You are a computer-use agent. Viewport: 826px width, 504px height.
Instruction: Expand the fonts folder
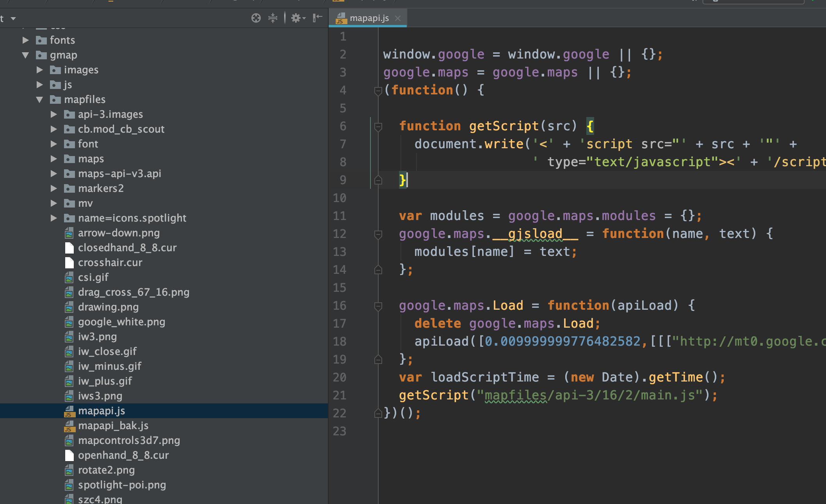[x=26, y=40]
